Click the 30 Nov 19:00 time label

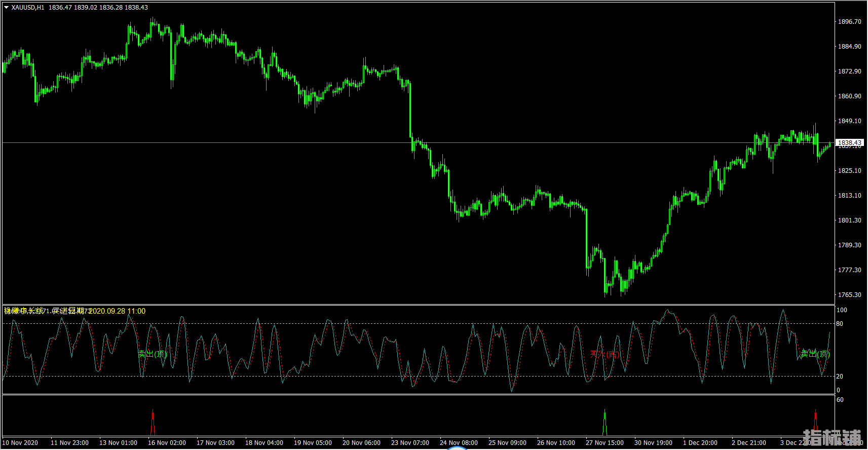tap(653, 443)
